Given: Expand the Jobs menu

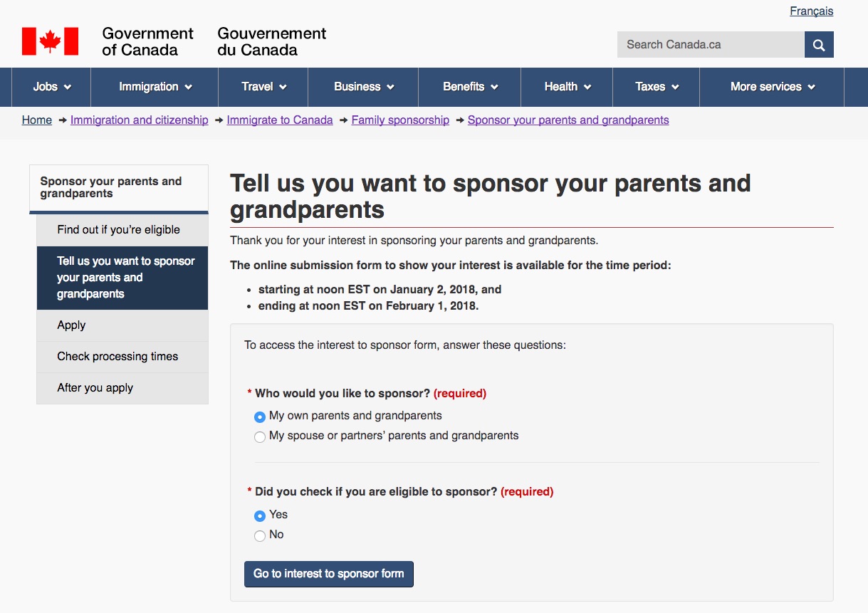Looking at the screenshot, I should tap(52, 87).
